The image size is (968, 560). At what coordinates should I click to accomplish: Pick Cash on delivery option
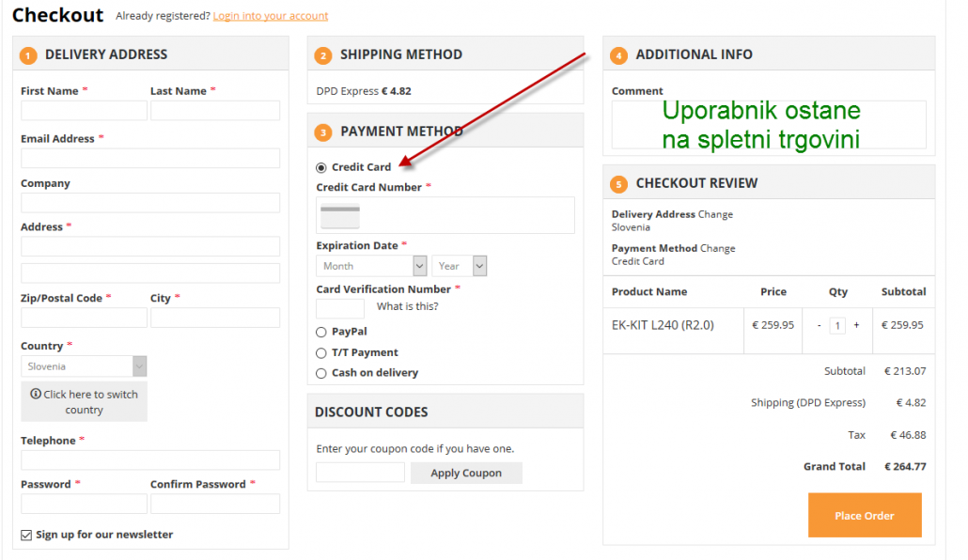pos(321,373)
